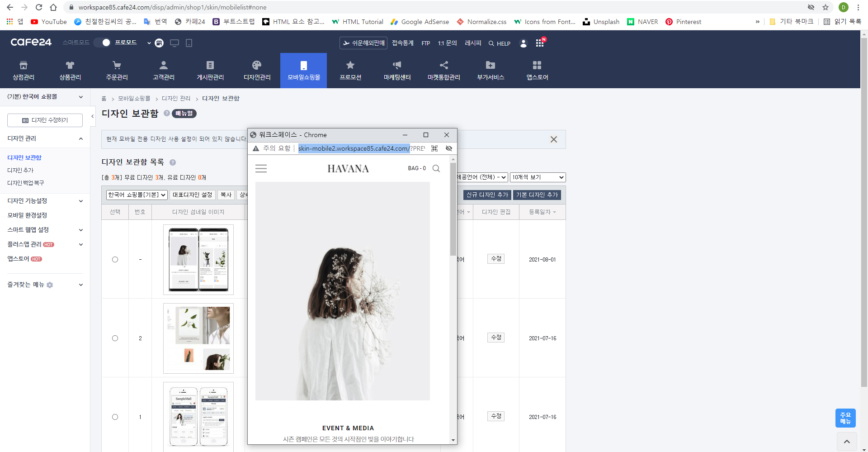Click the PC monitor preview icon
Image resolution: width=868 pixels, height=452 pixels.
pos(175,43)
